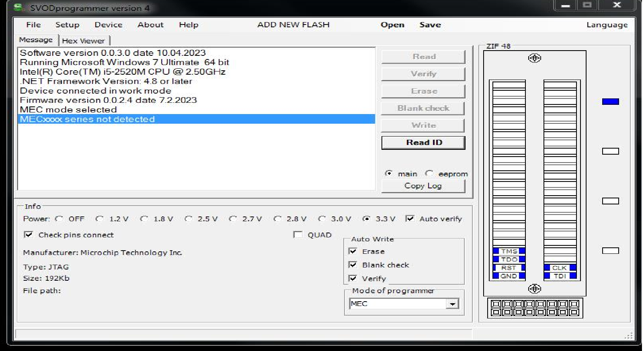Minimize the SVODprogrammer window
Image resolution: width=644 pixels, height=351 pixels.
pyautogui.click(x=566, y=6)
